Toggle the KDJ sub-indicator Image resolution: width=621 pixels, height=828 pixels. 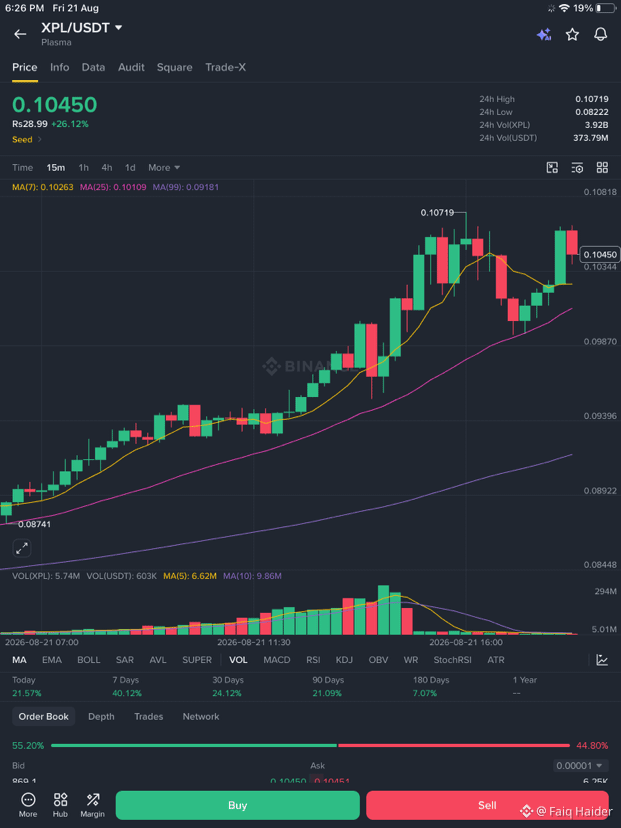click(344, 660)
